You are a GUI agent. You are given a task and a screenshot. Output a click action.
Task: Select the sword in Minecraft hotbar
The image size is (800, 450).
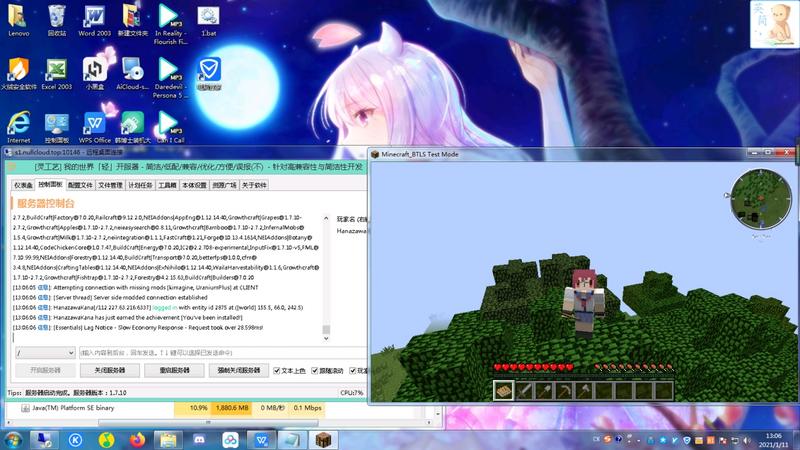(x=524, y=391)
